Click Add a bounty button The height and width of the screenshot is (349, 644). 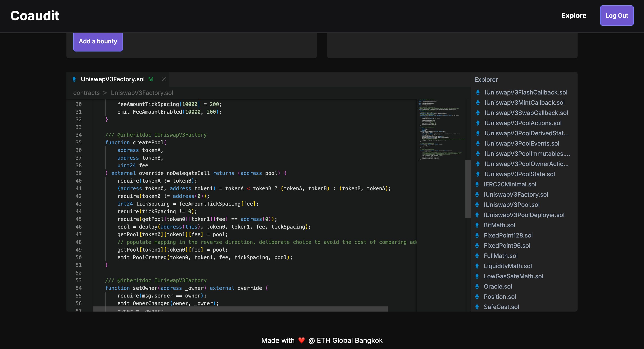click(98, 41)
